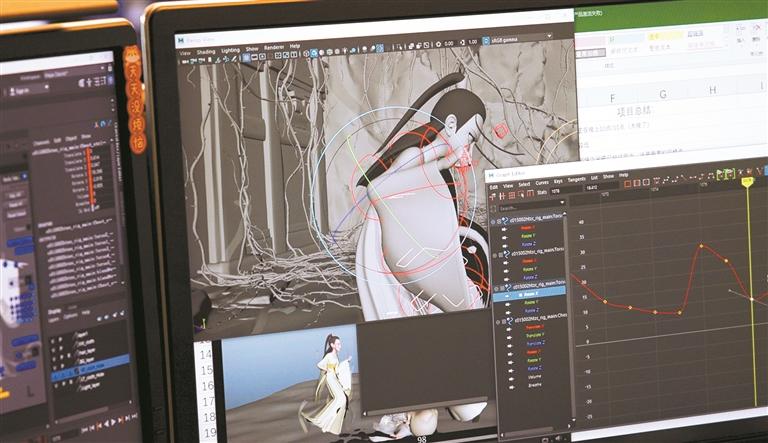Click the auto tangents icon in Graph Editor toolbar
The image size is (768, 443).
click(x=656, y=180)
